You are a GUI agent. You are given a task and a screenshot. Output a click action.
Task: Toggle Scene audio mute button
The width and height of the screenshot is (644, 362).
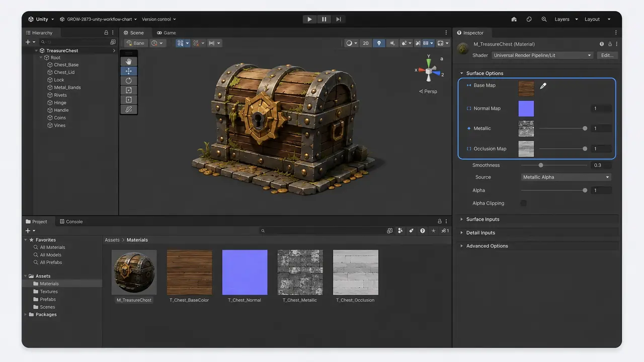coord(392,43)
